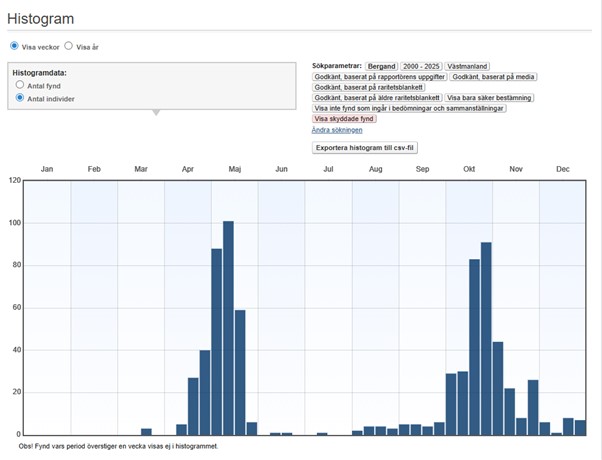Click 'Visa bara säker bestämning' tag
This screenshot has width=602, height=460.
[490, 98]
